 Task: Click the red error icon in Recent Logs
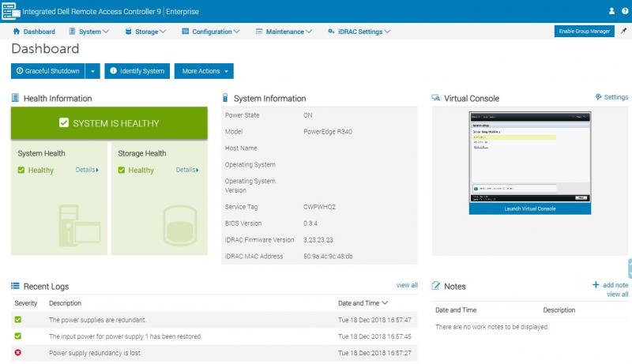click(x=18, y=352)
